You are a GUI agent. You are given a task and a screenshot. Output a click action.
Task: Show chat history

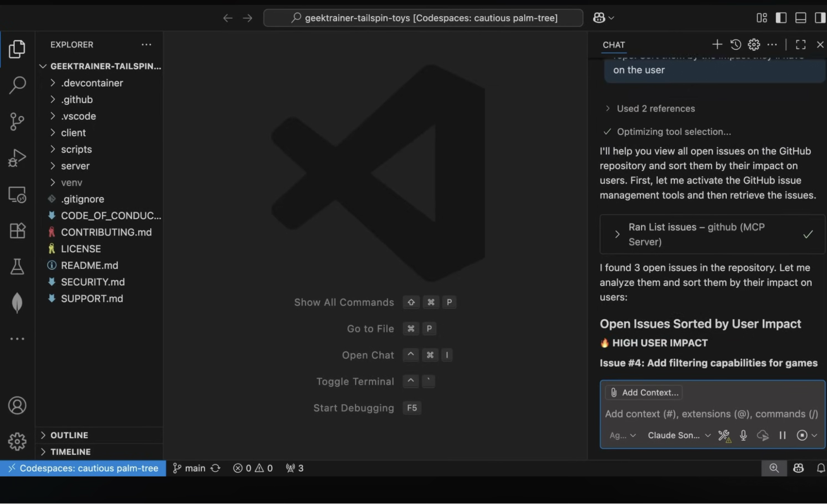click(736, 44)
